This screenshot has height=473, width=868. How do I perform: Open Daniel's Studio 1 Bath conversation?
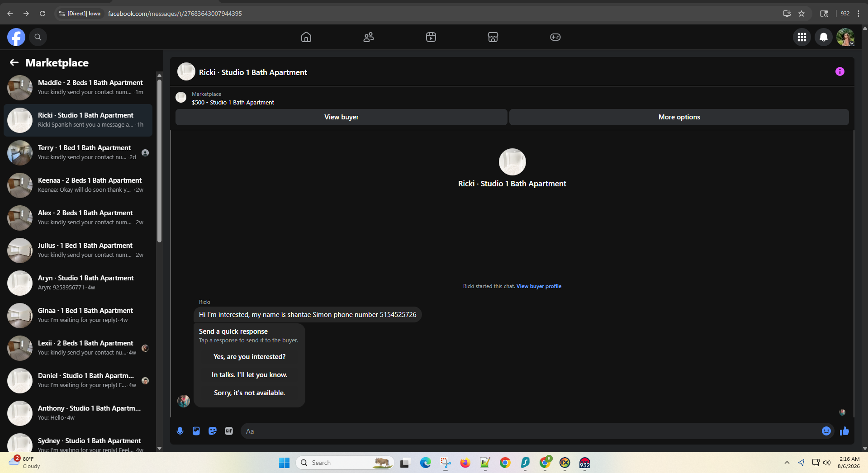tap(78, 381)
